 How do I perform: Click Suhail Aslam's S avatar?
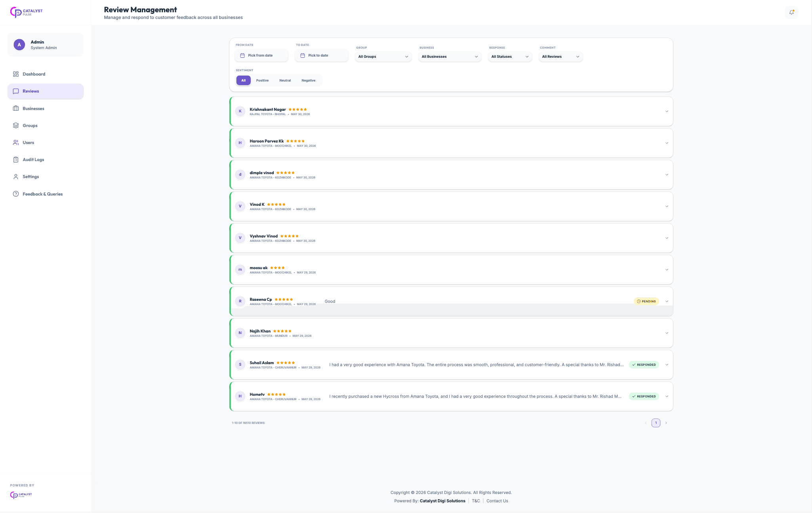[240, 365]
